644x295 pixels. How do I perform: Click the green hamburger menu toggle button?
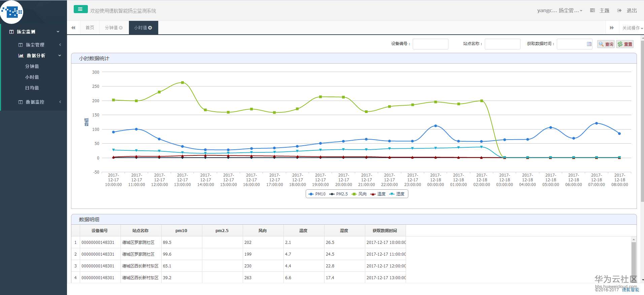tap(80, 9)
